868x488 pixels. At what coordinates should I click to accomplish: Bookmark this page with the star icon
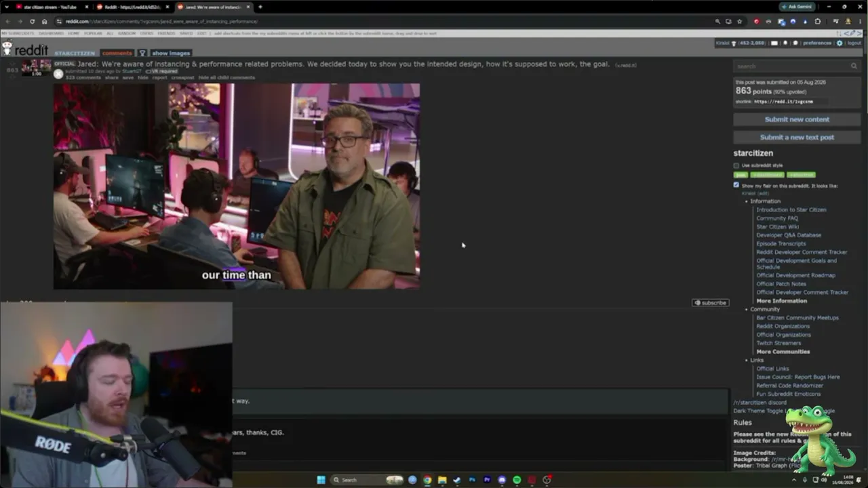(x=740, y=21)
